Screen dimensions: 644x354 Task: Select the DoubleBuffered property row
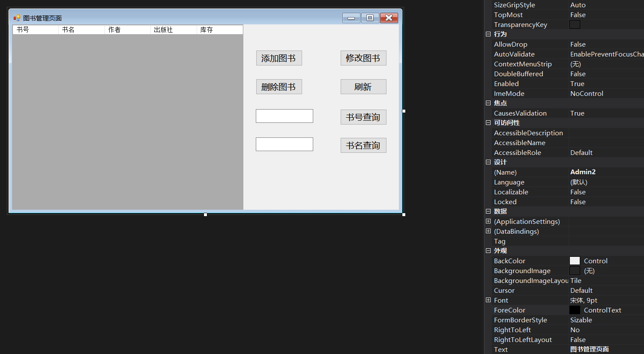[568, 74]
